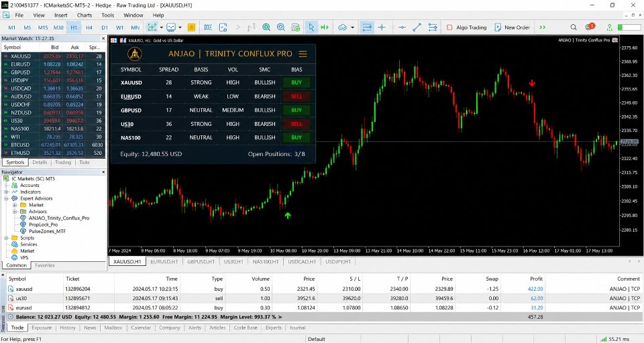Switch to H4 timeframe
The height and width of the screenshot is (343, 644).
coord(89,27)
